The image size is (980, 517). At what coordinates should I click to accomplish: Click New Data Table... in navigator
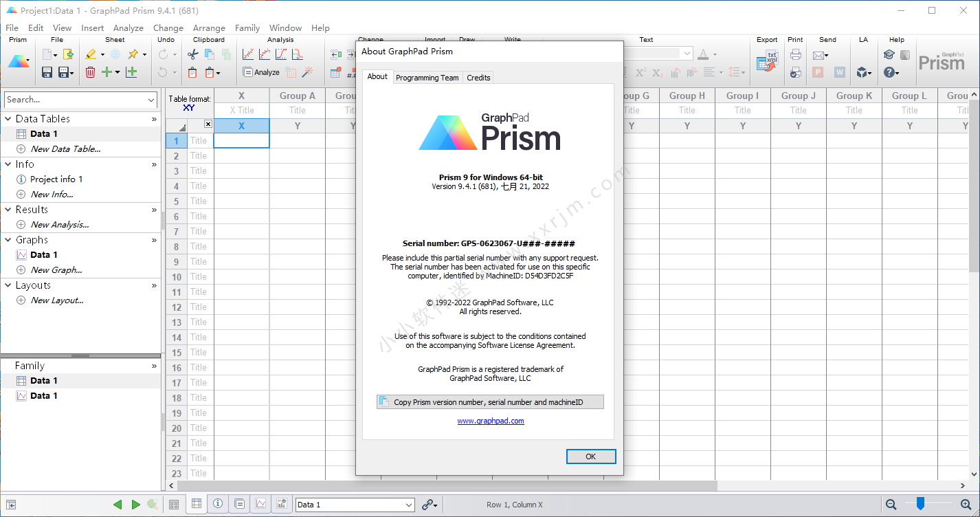pyautogui.click(x=66, y=149)
